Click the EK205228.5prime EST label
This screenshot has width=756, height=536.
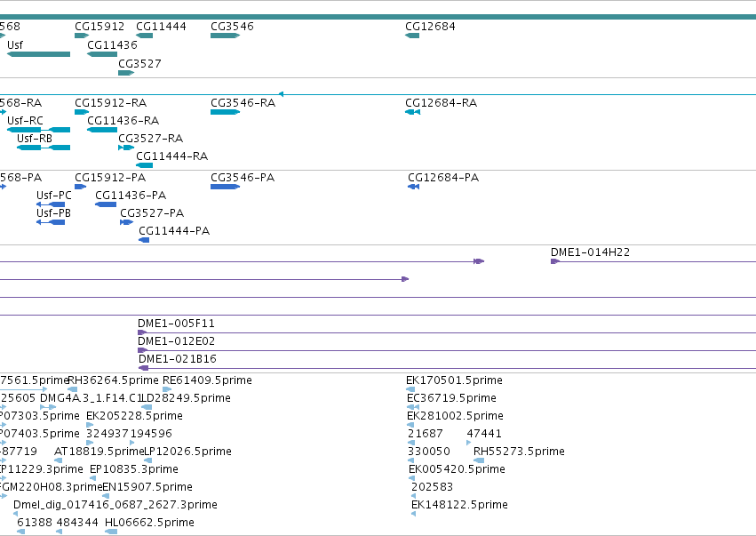pos(134,416)
